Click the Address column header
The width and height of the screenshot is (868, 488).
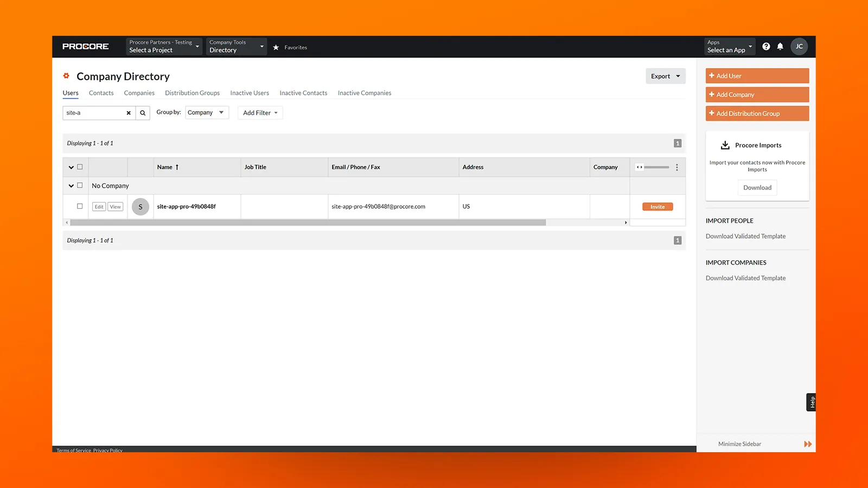pos(524,168)
